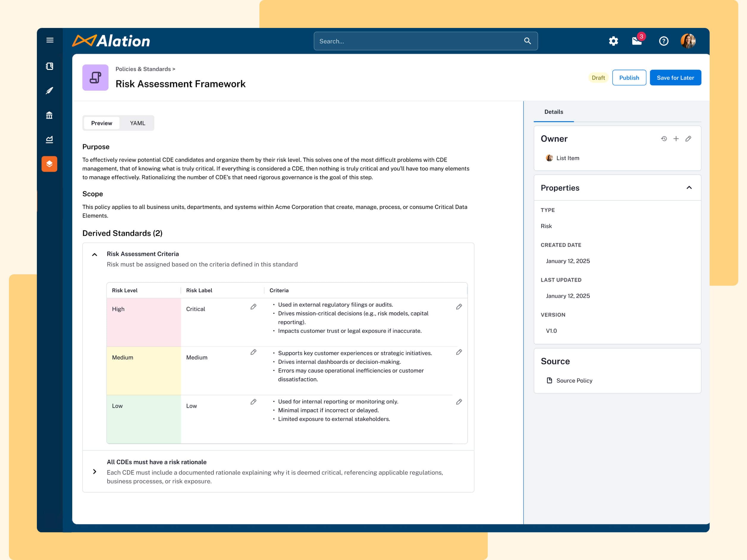Expand 'All CDEs must have a risk rationale'
This screenshot has width=747, height=560.
[x=95, y=472]
